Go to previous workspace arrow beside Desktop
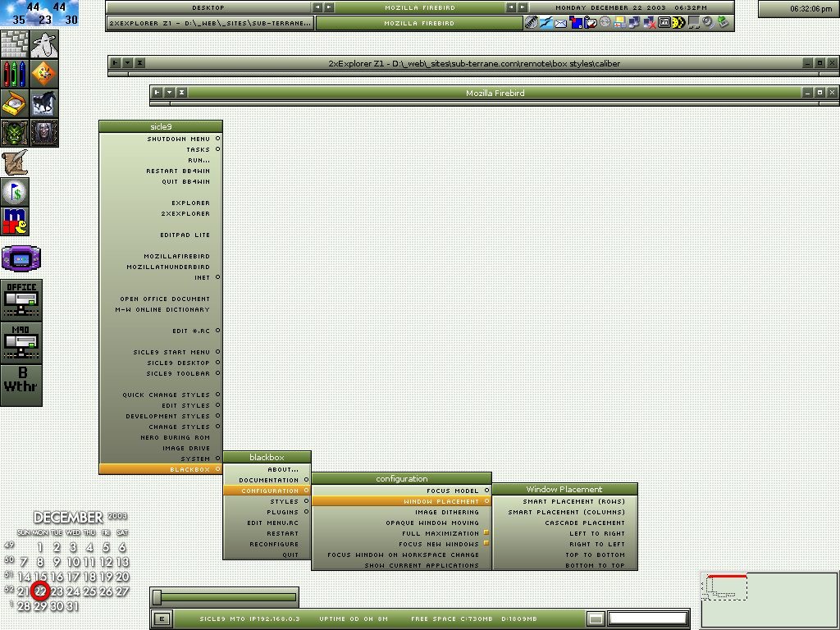The height and width of the screenshot is (630, 840). point(317,7)
